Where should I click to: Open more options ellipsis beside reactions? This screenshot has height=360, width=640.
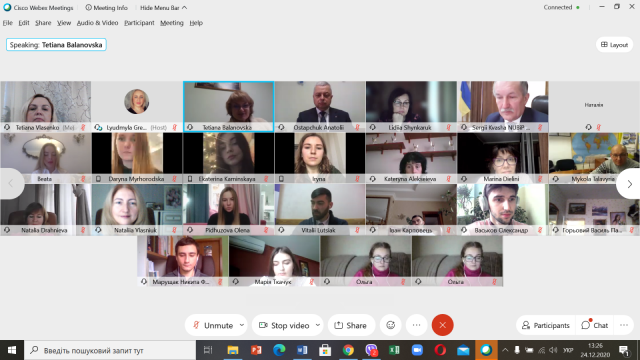coord(416,325)
